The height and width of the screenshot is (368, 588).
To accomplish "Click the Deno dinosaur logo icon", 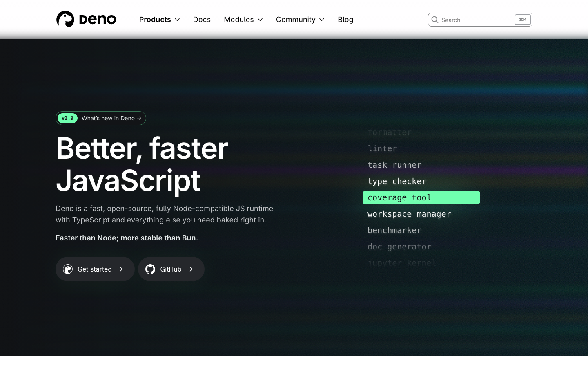I will pos(65,19).
